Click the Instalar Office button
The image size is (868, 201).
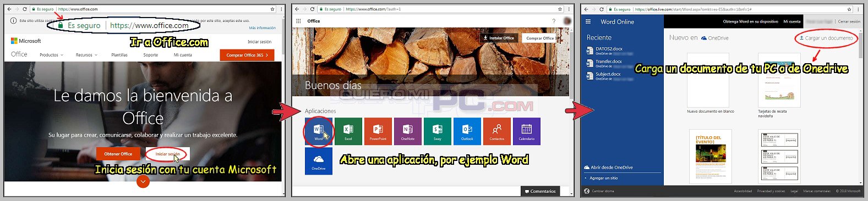[499, 38]
